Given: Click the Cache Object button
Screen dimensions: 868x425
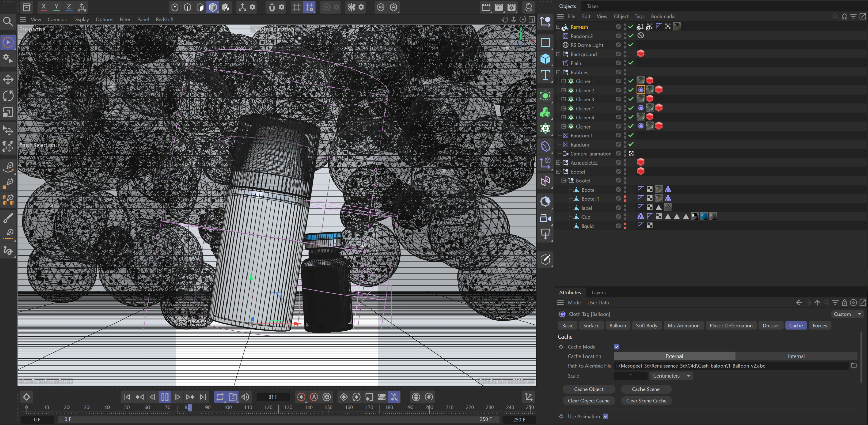Looking at the screenshot, I should [589, 389].
